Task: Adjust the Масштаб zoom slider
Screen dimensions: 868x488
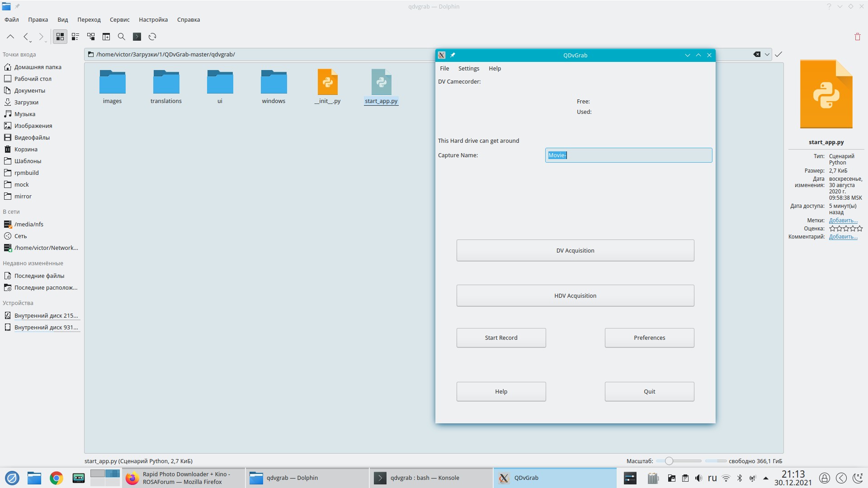Action: (x=669, y=461)
